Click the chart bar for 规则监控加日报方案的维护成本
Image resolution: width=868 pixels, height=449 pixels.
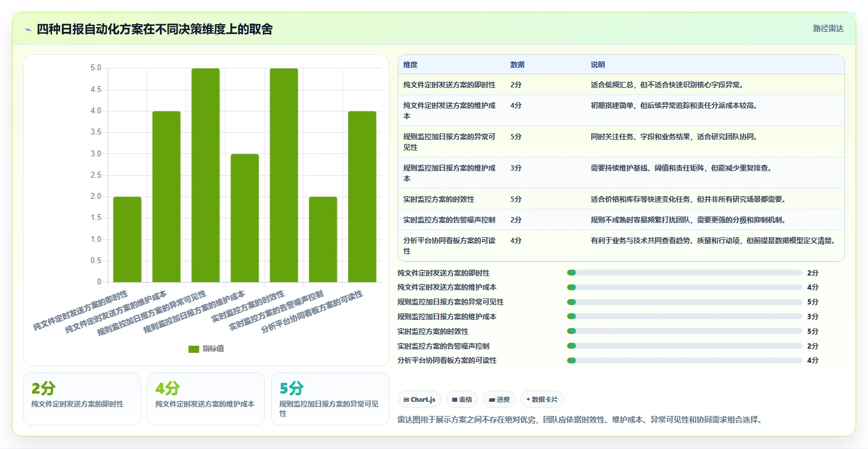pyautogui.click(x=245, y=218)
